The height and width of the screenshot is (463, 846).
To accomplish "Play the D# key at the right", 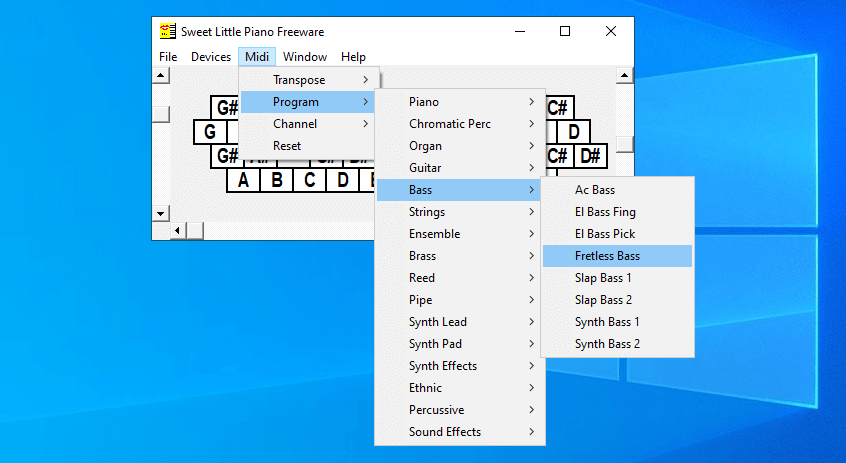I will pyautogui.click(x=591, y=156).
